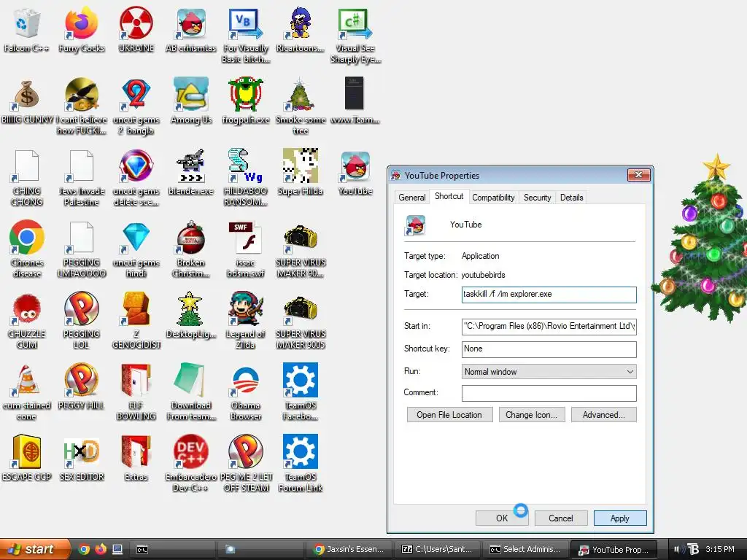Select the Ricartoons desktop shortcut
The height and width of the screenshot is (560, 747).
click(300, 23)
